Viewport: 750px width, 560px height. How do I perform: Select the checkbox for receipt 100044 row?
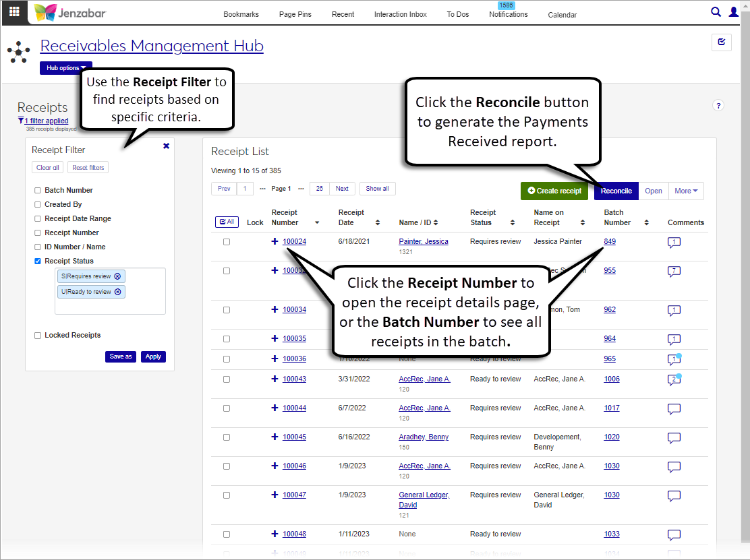pos(227,408)
